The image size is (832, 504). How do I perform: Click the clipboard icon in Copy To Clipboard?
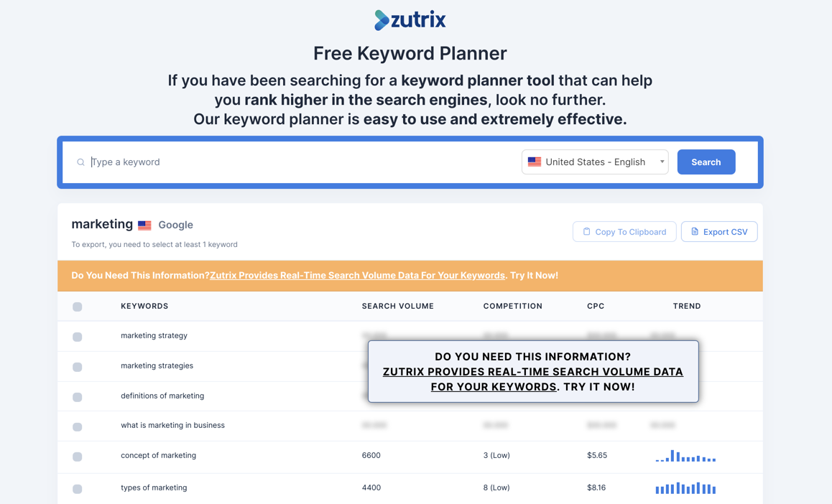point(586,232)
